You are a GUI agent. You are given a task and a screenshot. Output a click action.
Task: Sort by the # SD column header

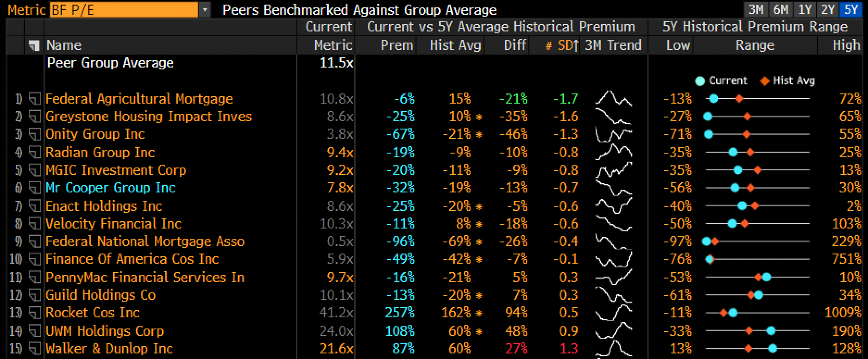[562, 45]
